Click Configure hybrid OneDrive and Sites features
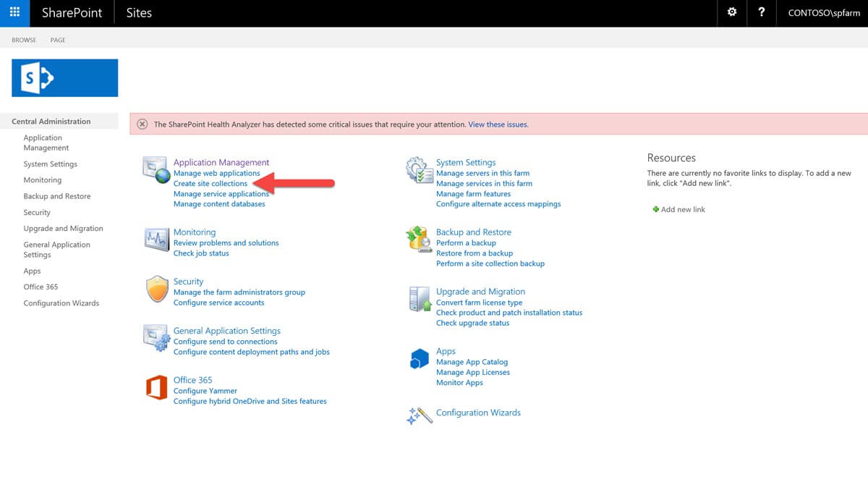This screenshot has height=498, width=868. tap(250, 401)
